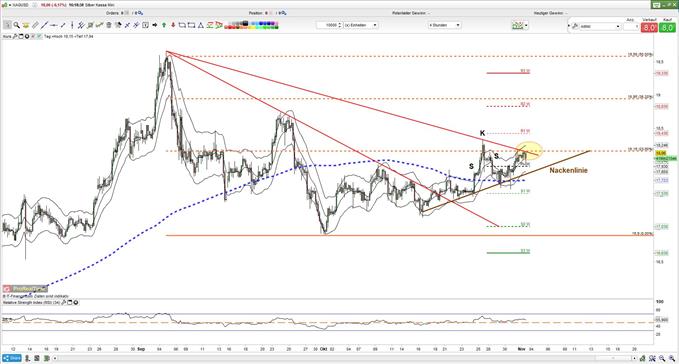Select the red down arrow marker tool
This screenshot has height=364, width=679.
pyautogui.click(x=173, y=25)
